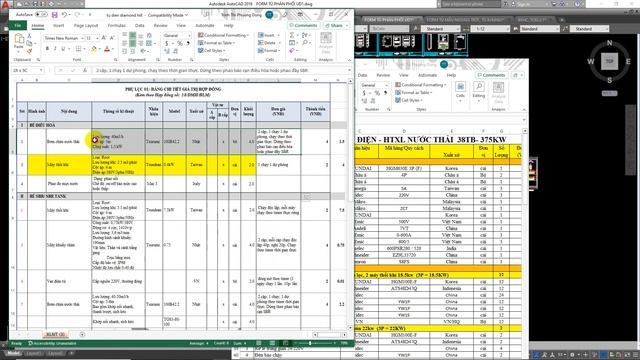This screenshot has width=640, height=360.
Task: Click Percent Style icon in front Excel
Action: click(x=179, y=43)
